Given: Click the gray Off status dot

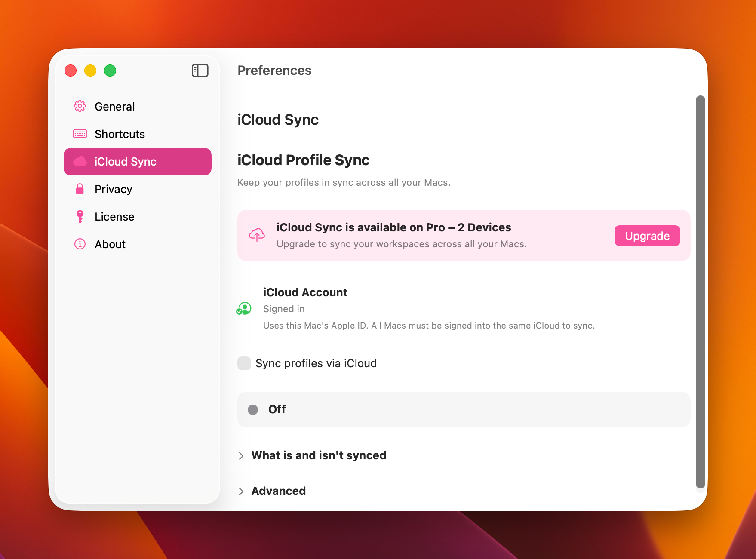Looking at the screenshot, I should (x=253, y=409).
